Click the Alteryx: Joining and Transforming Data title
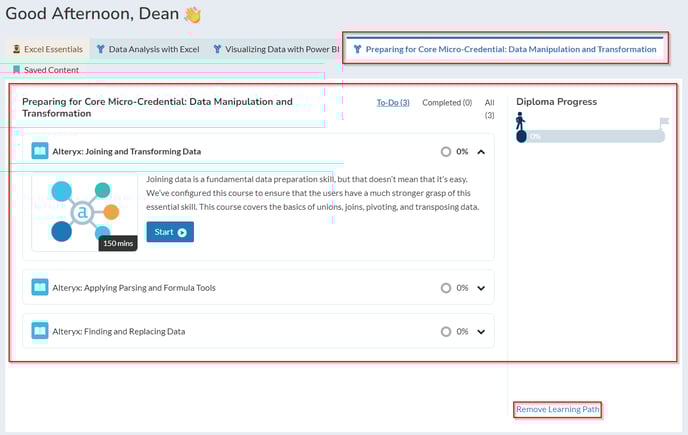 126,151
